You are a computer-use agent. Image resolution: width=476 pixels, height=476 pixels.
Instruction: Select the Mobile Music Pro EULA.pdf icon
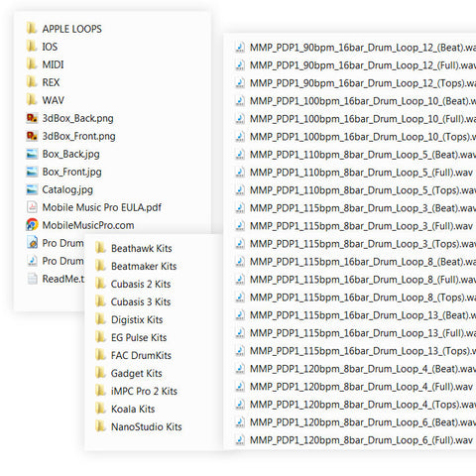pyautogui.click(x=32, y=207)
